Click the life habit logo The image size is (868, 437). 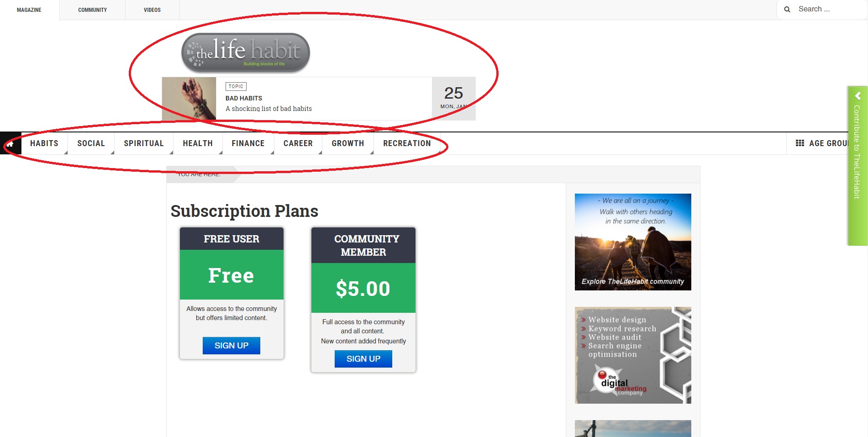[x=246, y=53]
